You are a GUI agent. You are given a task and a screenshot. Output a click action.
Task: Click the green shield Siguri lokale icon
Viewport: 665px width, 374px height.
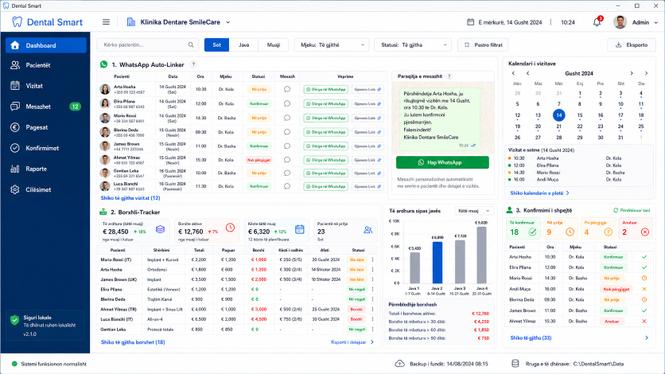click(15, 320)
